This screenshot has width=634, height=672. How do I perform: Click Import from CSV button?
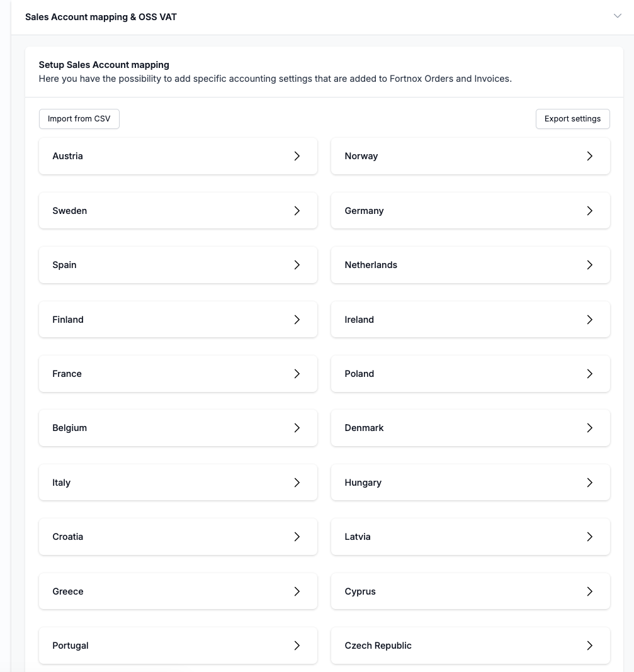pyautogui.click(x=79, y=119)
